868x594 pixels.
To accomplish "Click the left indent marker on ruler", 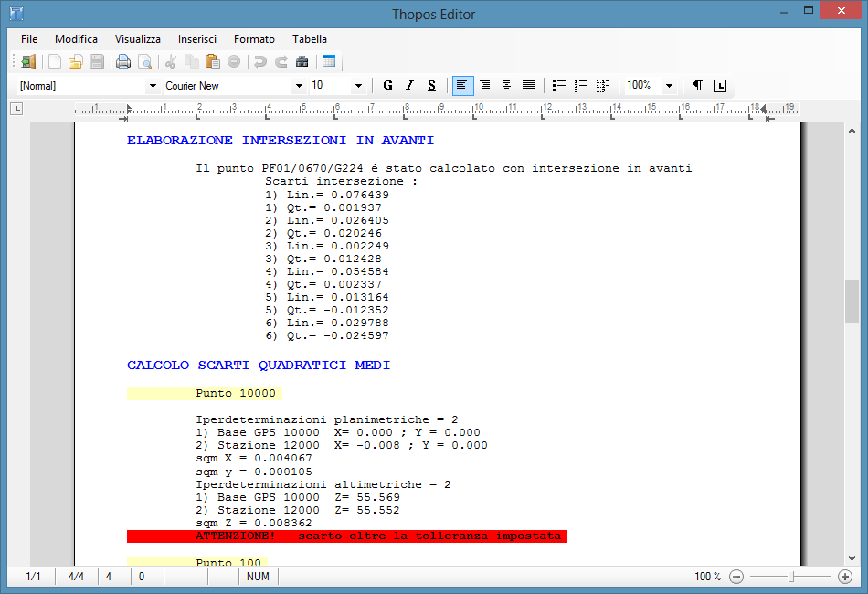I will 129,110.
